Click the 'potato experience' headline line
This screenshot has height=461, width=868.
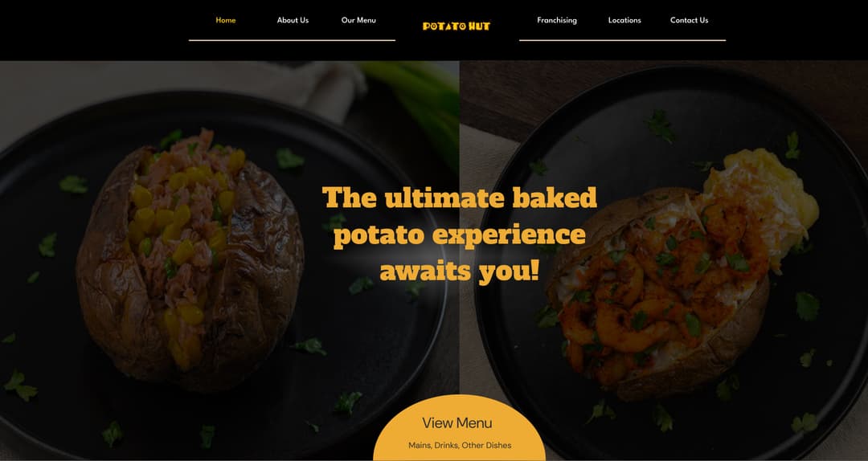click(460, 235)
